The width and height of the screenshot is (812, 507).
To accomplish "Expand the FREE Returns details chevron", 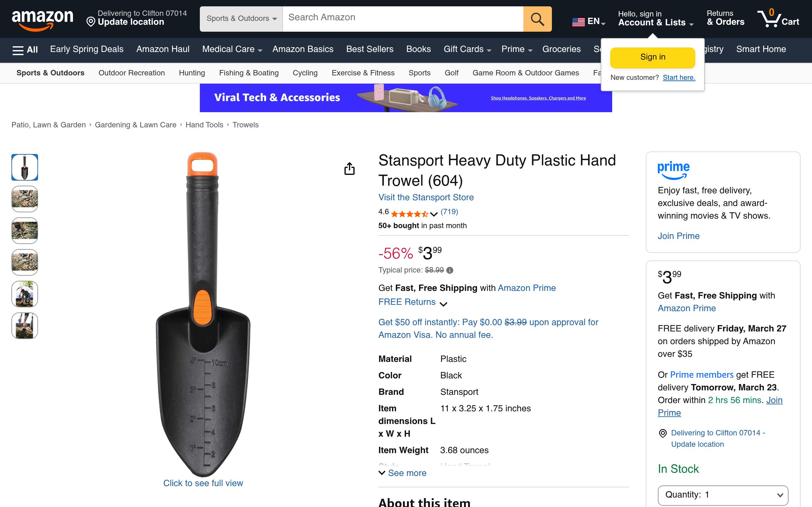I will tap(444, 304).
